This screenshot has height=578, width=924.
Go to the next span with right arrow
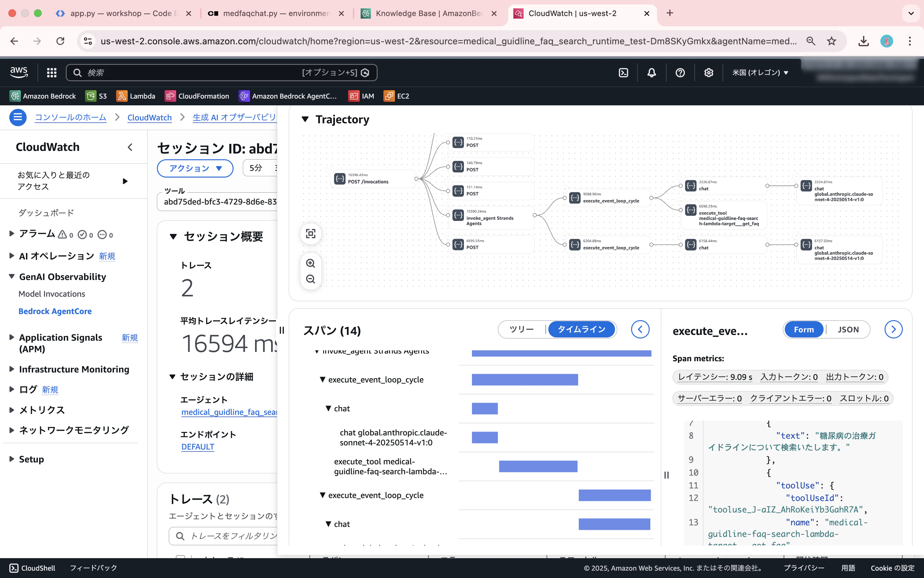pos(894,329)
